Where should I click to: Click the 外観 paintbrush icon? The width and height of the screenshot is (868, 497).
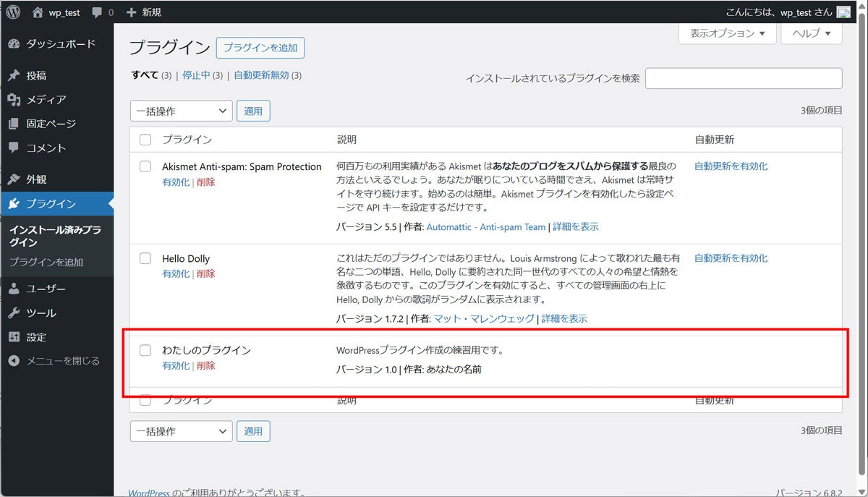(x=14, y=179)
